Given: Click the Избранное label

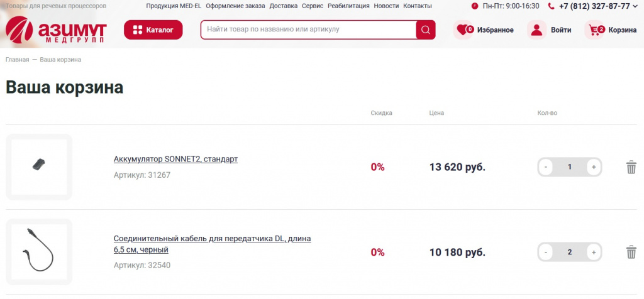Looking at the screenshot, I should 496,30.
